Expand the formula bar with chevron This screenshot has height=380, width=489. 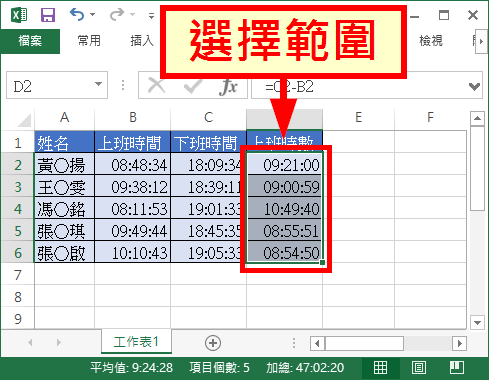click(x=474, y=87)
